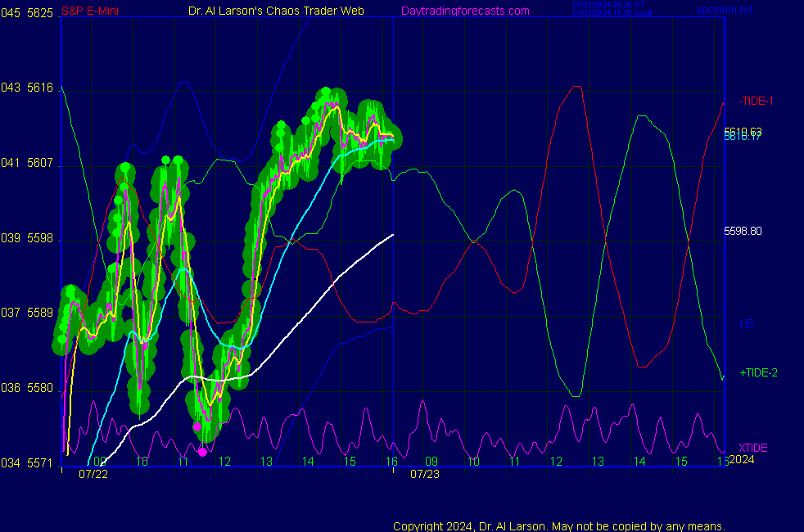Select the 034 5571 price axis label
This screenshot has width=804, height=532.
click(27, 463)
